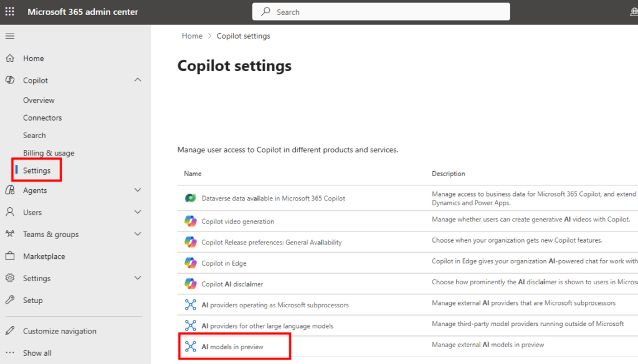Click the Copilot icon in sidebar
Screen dimensions: 638x364
point(10,80)
